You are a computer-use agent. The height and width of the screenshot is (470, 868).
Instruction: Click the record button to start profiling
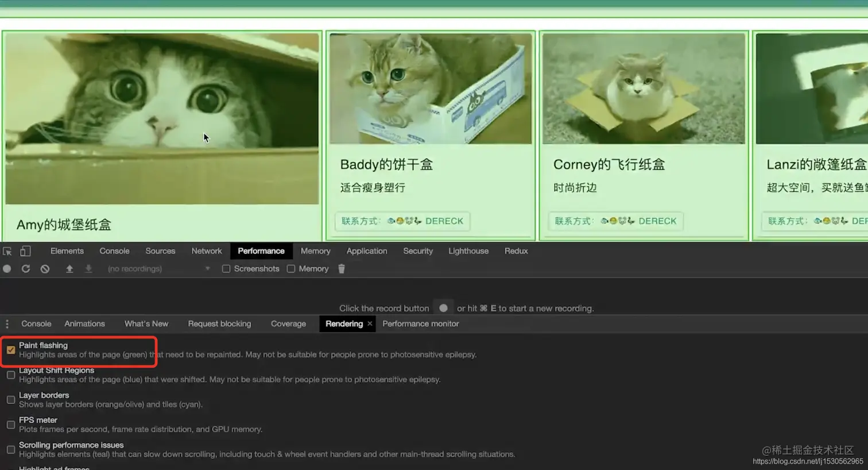coord(6,268)
